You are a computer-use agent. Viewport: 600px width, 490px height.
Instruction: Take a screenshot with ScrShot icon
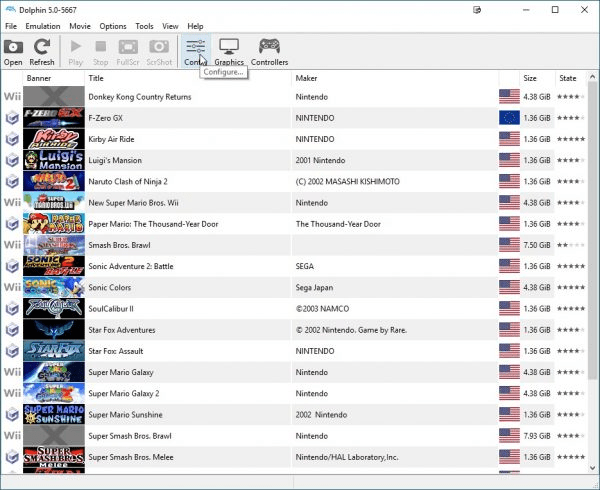159,51
